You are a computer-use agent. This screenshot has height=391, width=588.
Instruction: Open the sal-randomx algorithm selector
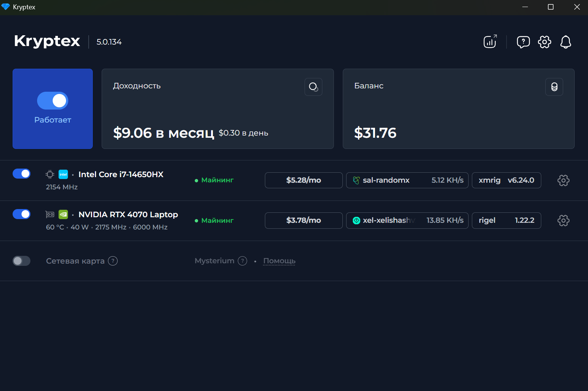(x=407, y=180)
